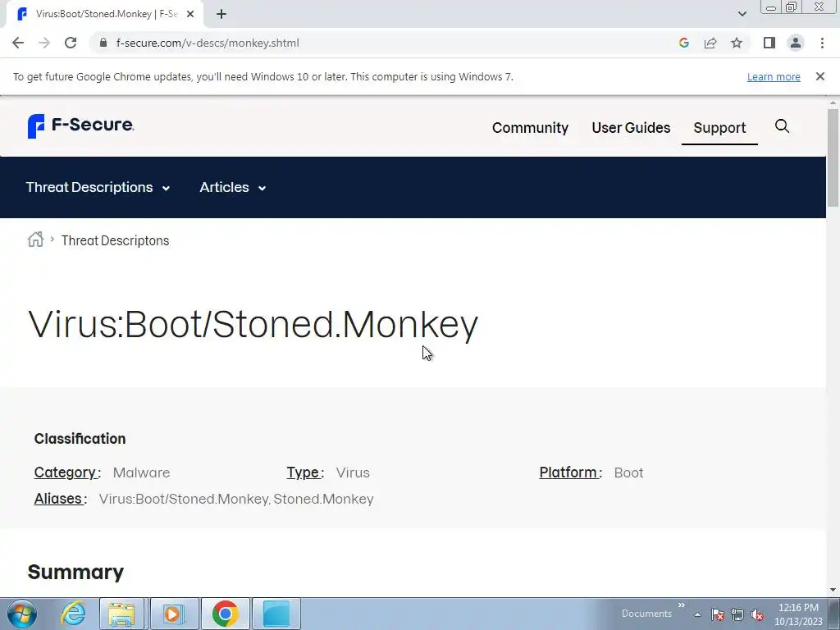Screen dimensions: 840x630
Task: Click the scrollbar down arrow
Action: coord(833,590)
